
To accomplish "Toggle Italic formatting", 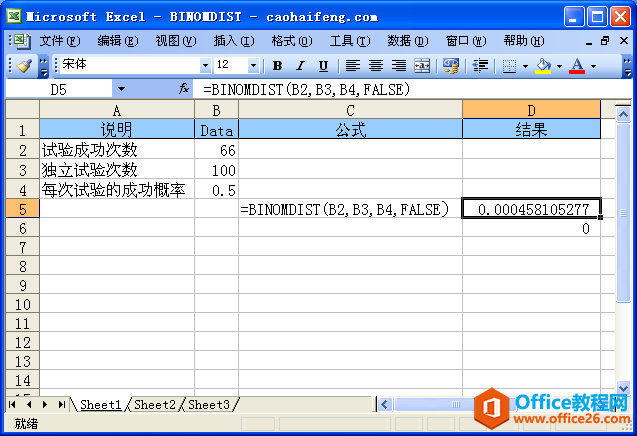I will pyautogui.click(x=300, y=65).
